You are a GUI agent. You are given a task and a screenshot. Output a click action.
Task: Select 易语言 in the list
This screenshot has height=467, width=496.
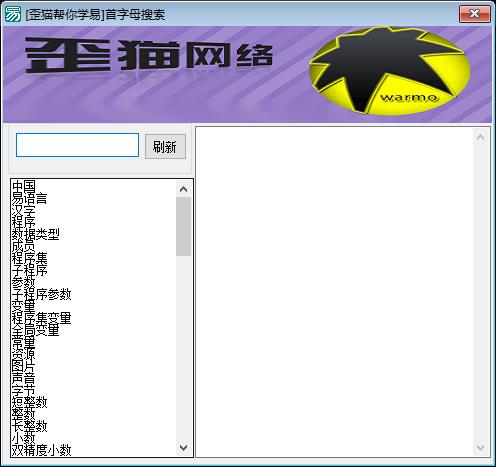pos(29,198)
